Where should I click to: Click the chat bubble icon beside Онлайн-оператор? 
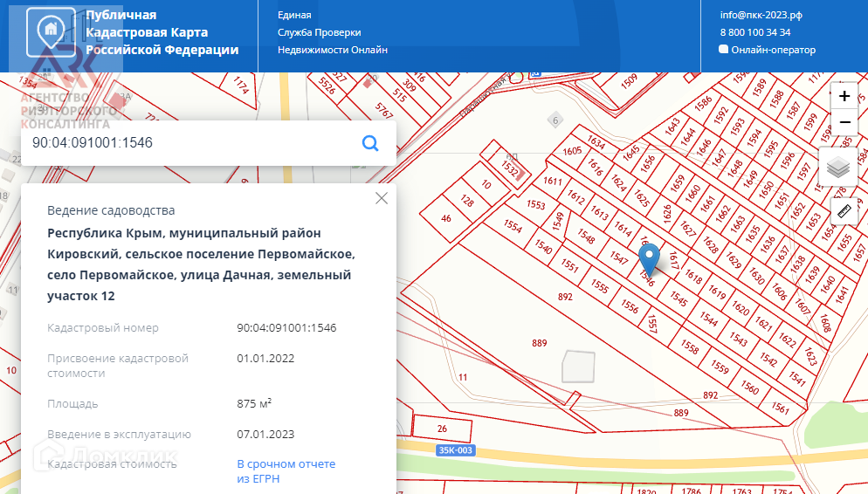point(723,50)
